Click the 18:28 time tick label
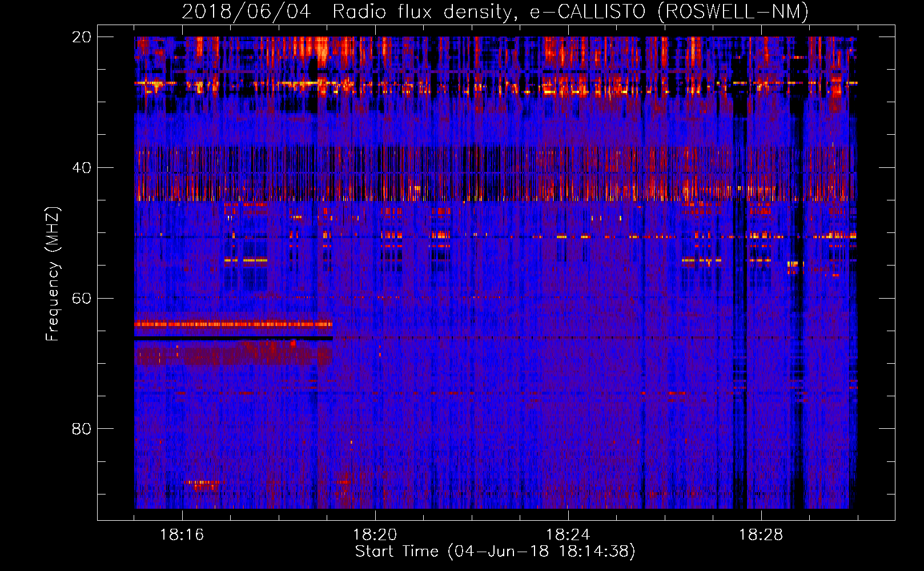The height and width of the screenshot is (571, 924). [x=761, y=535]
